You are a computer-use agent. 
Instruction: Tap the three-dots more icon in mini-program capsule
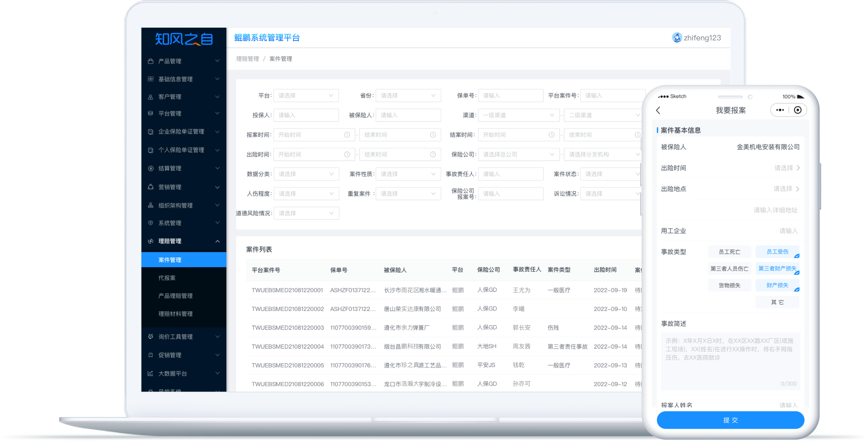coord(780,110)
